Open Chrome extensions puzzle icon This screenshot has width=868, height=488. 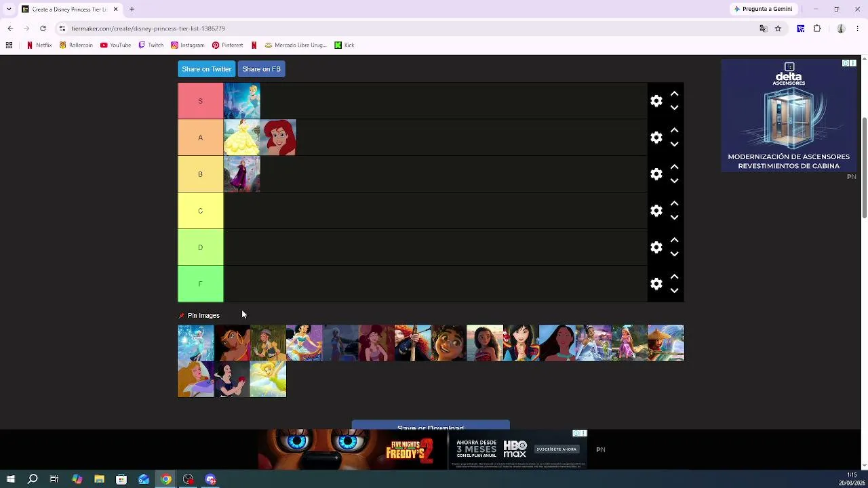[x=817, y=28]
